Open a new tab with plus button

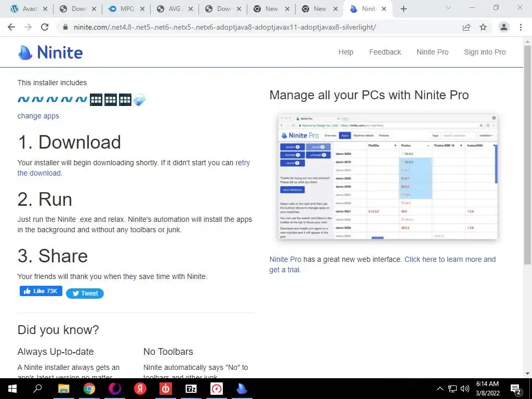403,9
